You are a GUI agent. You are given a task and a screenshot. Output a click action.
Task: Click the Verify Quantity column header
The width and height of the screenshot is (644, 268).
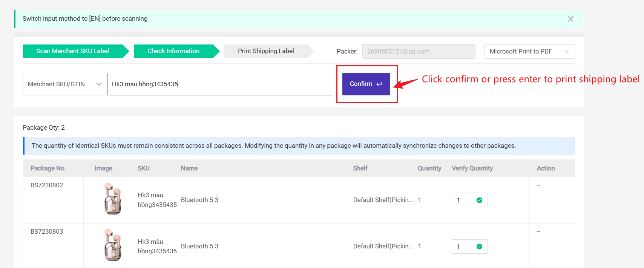[472, 168]
